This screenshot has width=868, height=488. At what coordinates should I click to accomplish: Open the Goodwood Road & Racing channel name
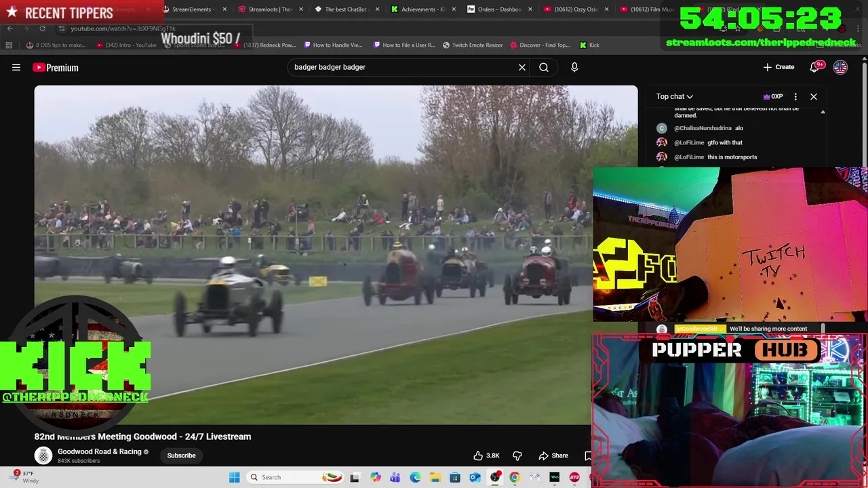100,451
